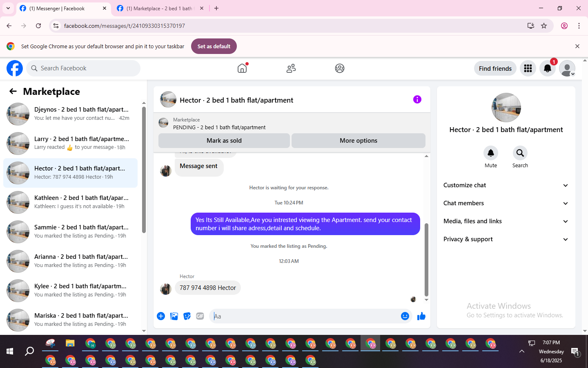Click the Find friends button
Viewport: 588px width, 368px height.
click(495, 68)
